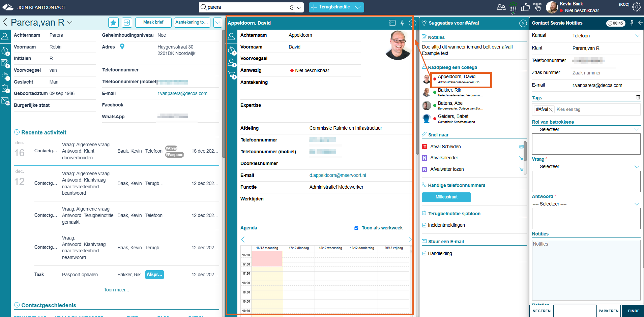Open the r.vanparera@decos.com link in customer details
This screenshot has height=317, width=644.
182,93
